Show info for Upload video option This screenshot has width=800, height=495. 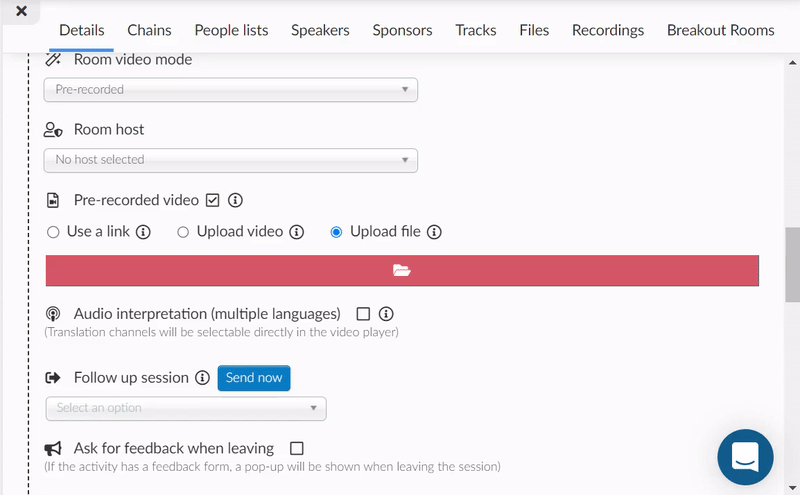[x=296, y=232]
